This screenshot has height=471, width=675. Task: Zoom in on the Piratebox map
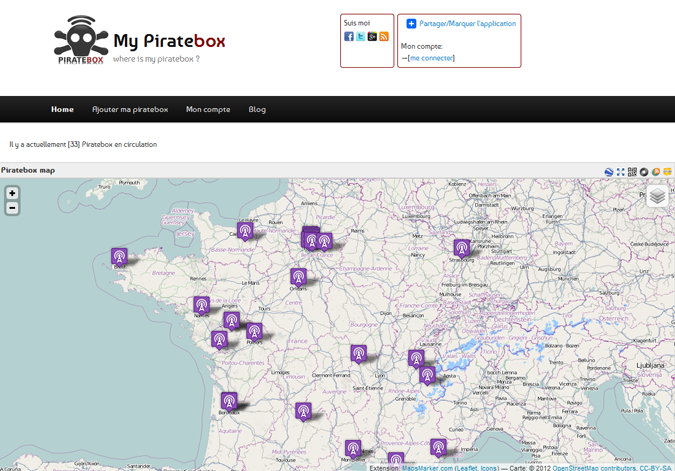tap(12, 193)
